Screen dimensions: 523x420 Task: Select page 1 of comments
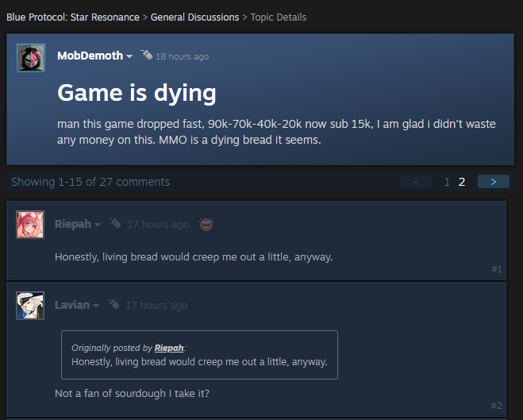pos(447,182)
